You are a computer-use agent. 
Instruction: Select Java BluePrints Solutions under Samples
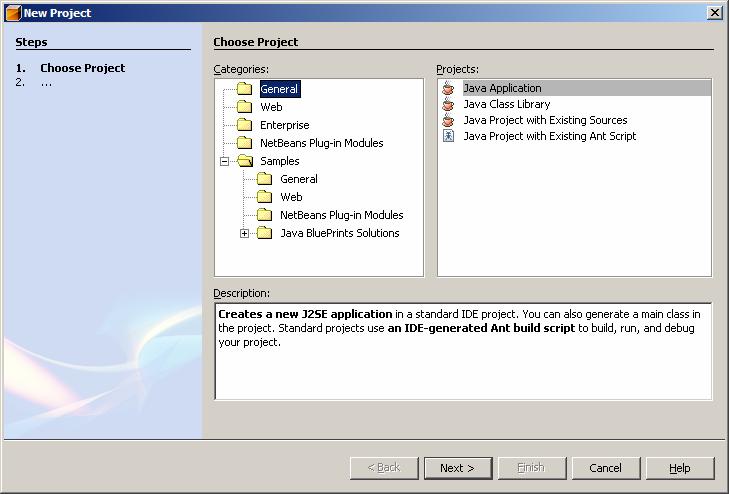(x=340, y=233)
